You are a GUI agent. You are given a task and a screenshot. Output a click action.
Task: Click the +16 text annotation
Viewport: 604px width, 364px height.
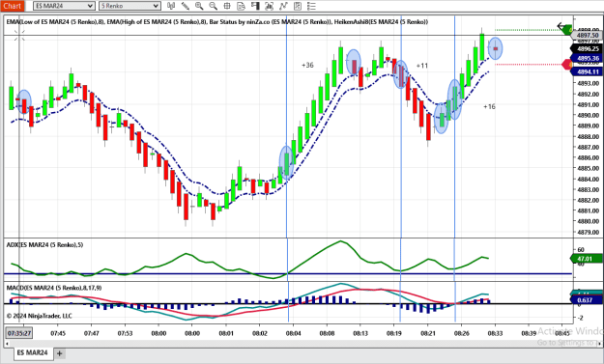(x=489, y=106)
